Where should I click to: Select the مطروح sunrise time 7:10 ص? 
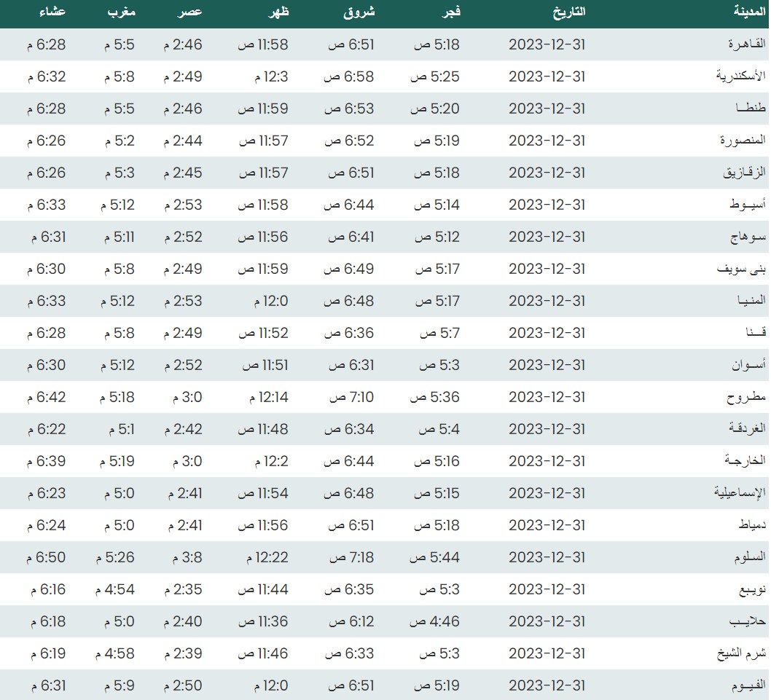click(x=351, y=398)
